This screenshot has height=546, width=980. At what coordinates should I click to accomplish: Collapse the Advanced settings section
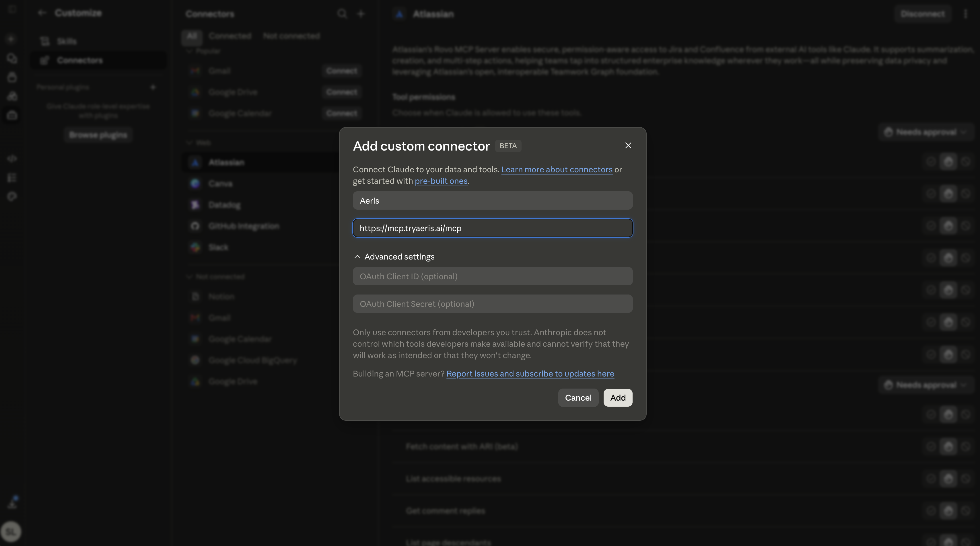pos(394,257)
